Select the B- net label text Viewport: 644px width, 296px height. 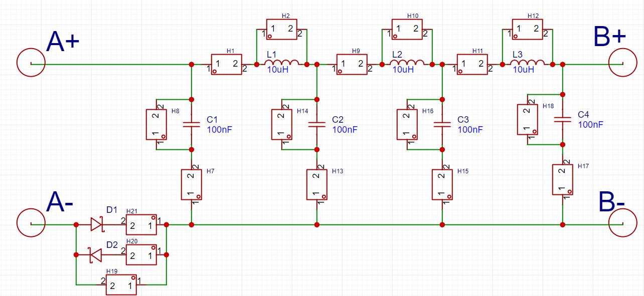611,203
